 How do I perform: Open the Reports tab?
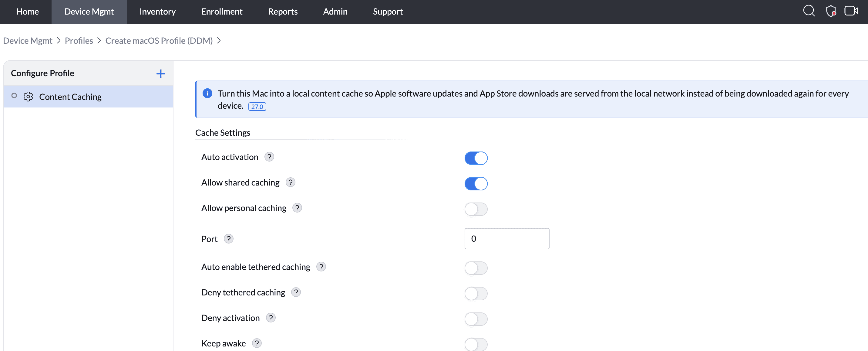pyautogui.click(x=283, y=12)
